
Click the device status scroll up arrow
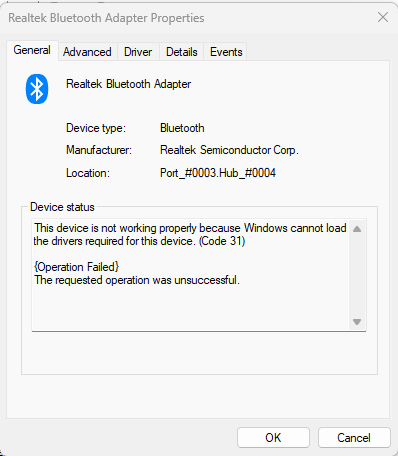click(x=357, y=229)
